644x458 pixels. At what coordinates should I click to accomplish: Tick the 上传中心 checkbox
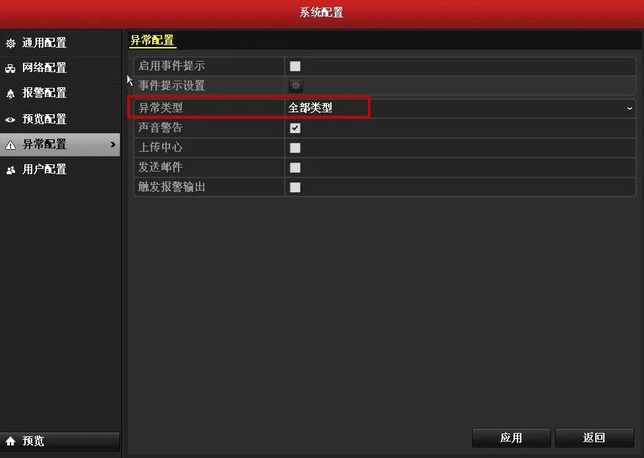tap(295, 147)
